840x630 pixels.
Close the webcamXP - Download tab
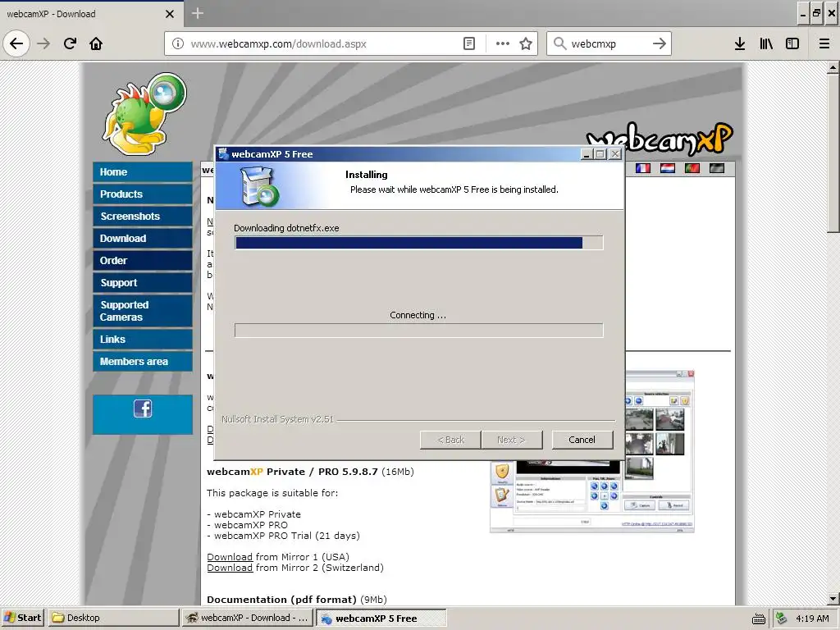pyautogui.click(x=170, y=14)
